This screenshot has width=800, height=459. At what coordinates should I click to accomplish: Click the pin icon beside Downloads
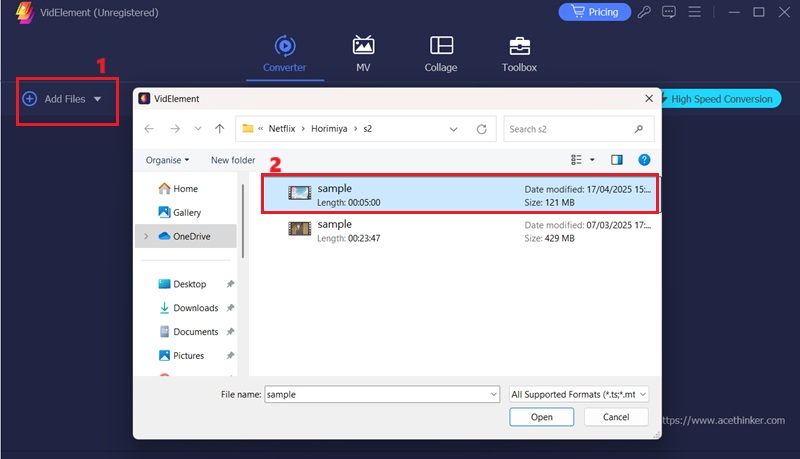tap(230, 308)
